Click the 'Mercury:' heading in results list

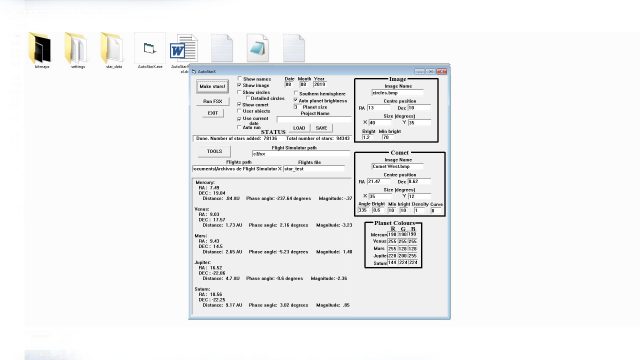pyautogui.click(x=205, y=182)
